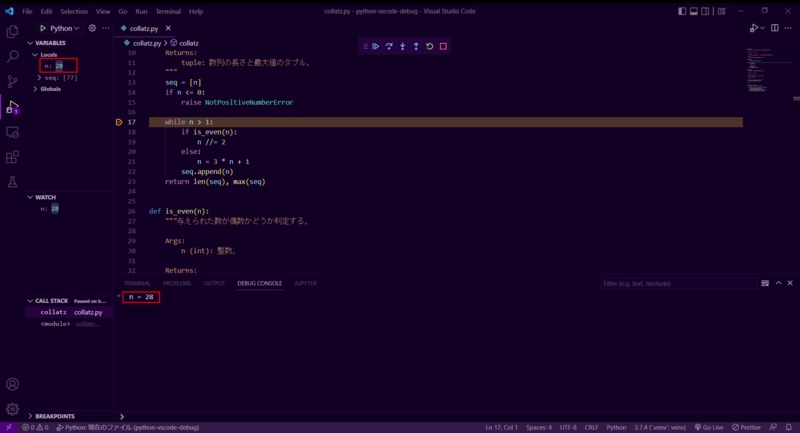Open the File menu

pos(27,11)
